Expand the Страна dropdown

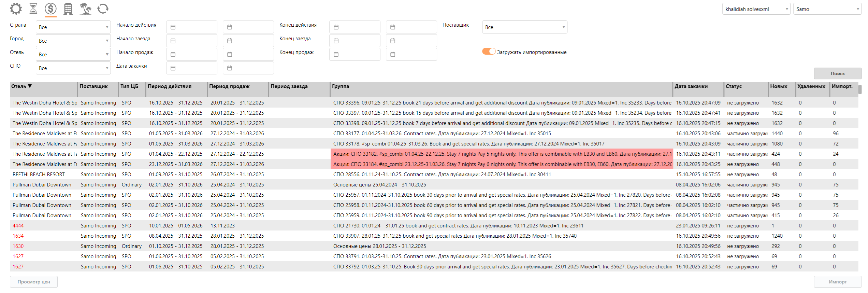point(73,27)
